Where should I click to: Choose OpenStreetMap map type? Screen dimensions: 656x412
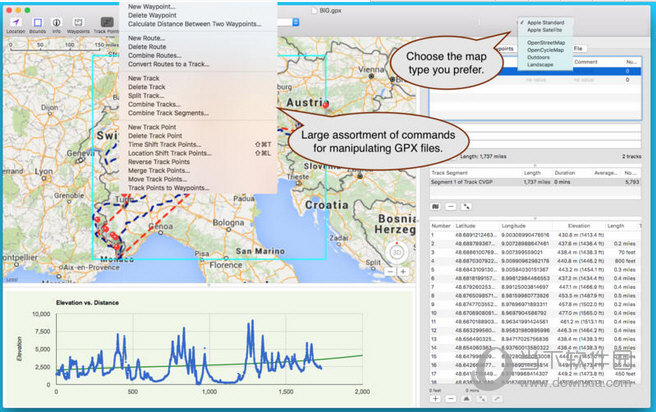pyautogui.click(x=546, y=43)
